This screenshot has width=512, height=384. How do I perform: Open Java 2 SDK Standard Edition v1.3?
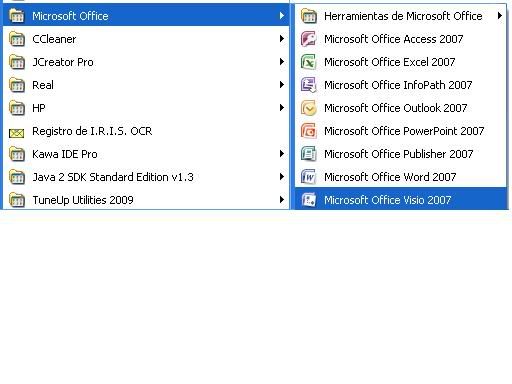[x=146, y=177]
